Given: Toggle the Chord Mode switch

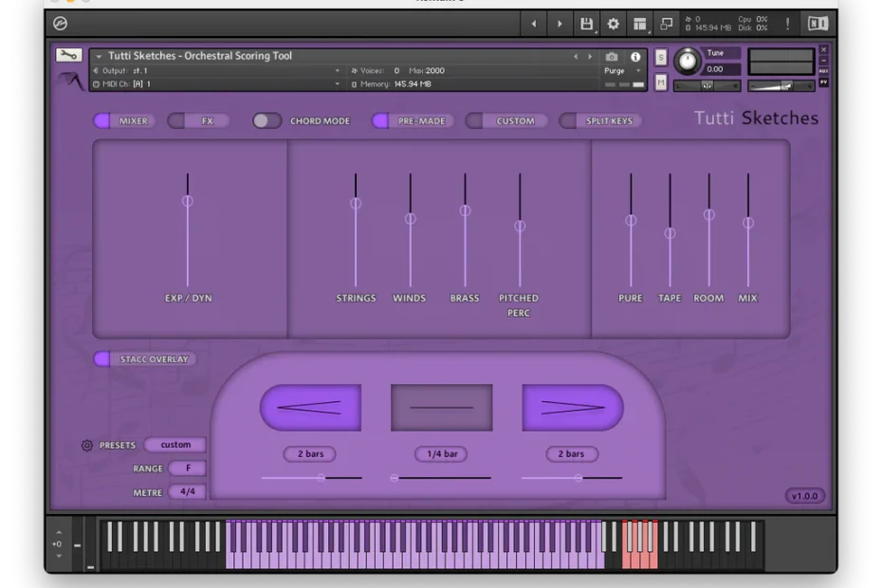Looking at the screenshot, I should pos(266,120).
